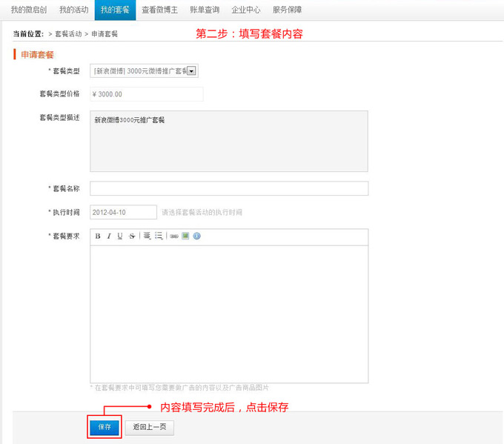The image size is (504, 444).
Task: Insert a bulleted list in the editor
Action: click(x=159, y=236)
